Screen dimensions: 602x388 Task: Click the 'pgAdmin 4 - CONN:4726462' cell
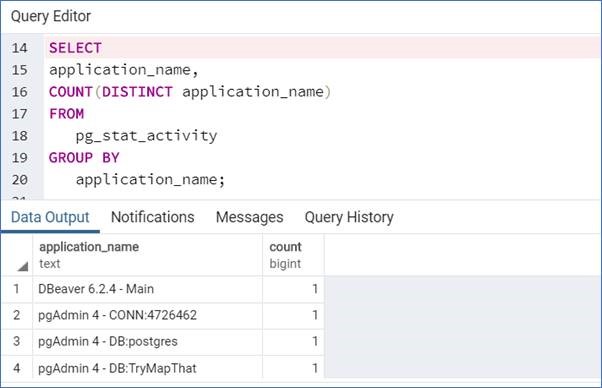pyautogui.click(x=147, y=315)
